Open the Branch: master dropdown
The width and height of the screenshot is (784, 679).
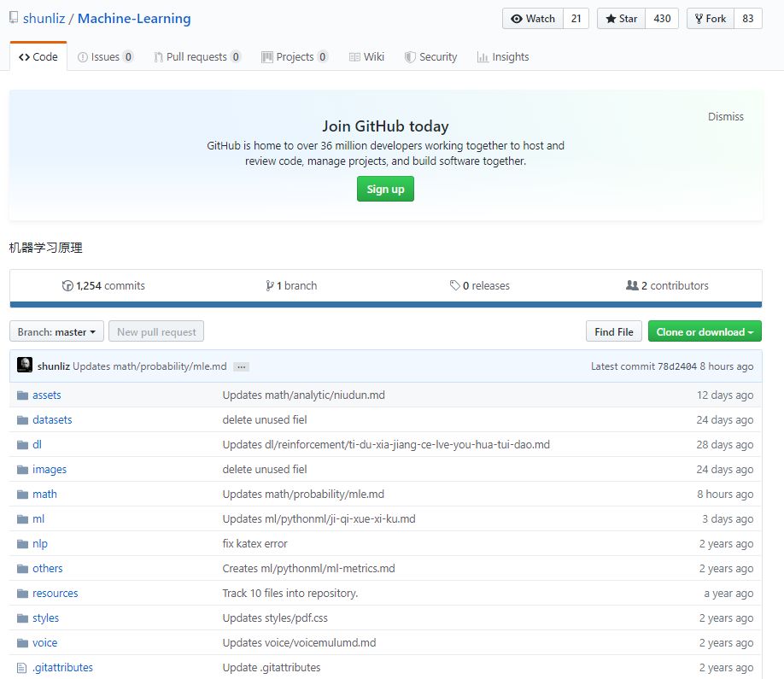[56, 331]
